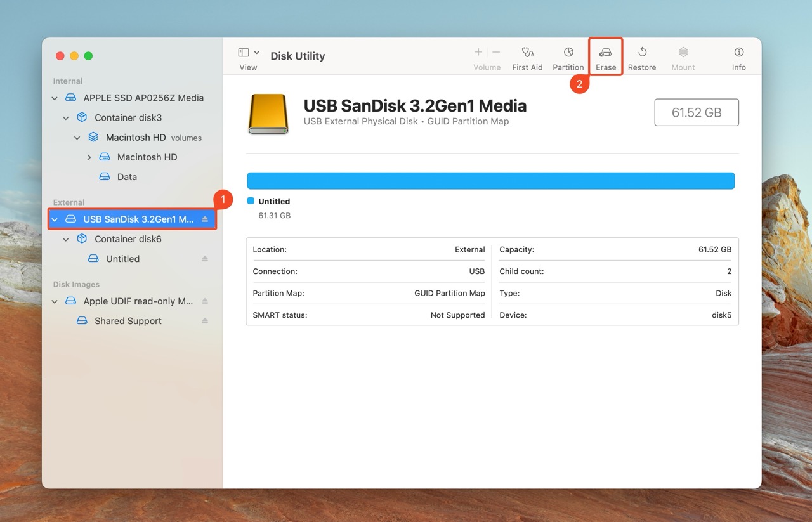Eject the USB SanDisk 3.2Gen1 disk
Image resolution: width=812 pixels, height=522 pixels.
coord(205,219)
